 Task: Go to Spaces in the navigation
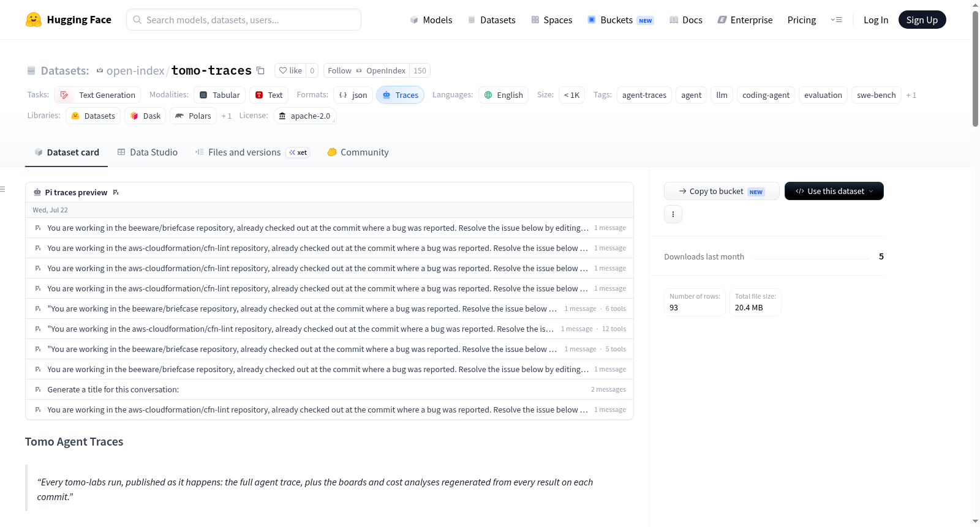click(551, 20)
